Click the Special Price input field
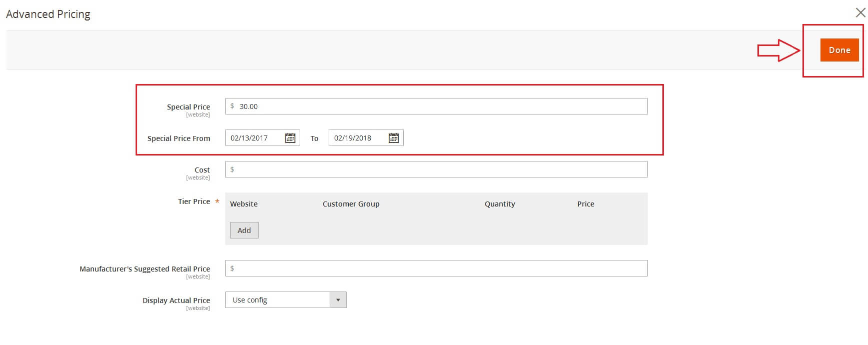This screenshot has width=868, height=345. tap(436, 106)
